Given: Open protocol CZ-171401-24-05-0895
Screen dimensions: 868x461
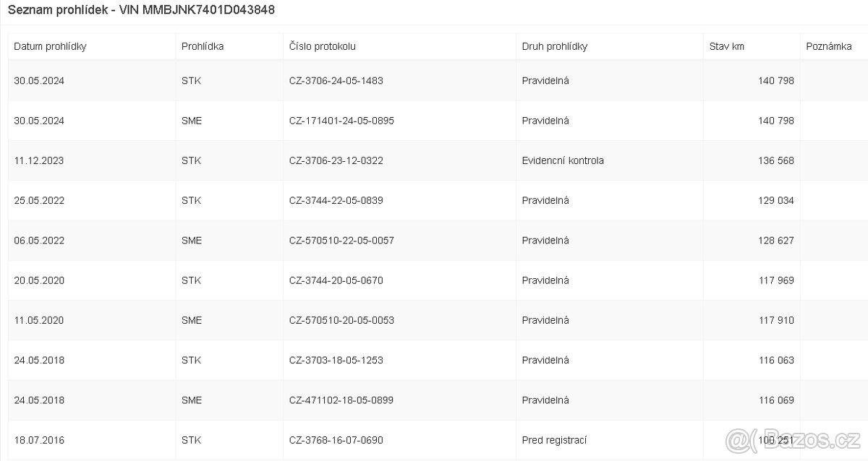Looking at the screenshot, I should click(341, 121).
